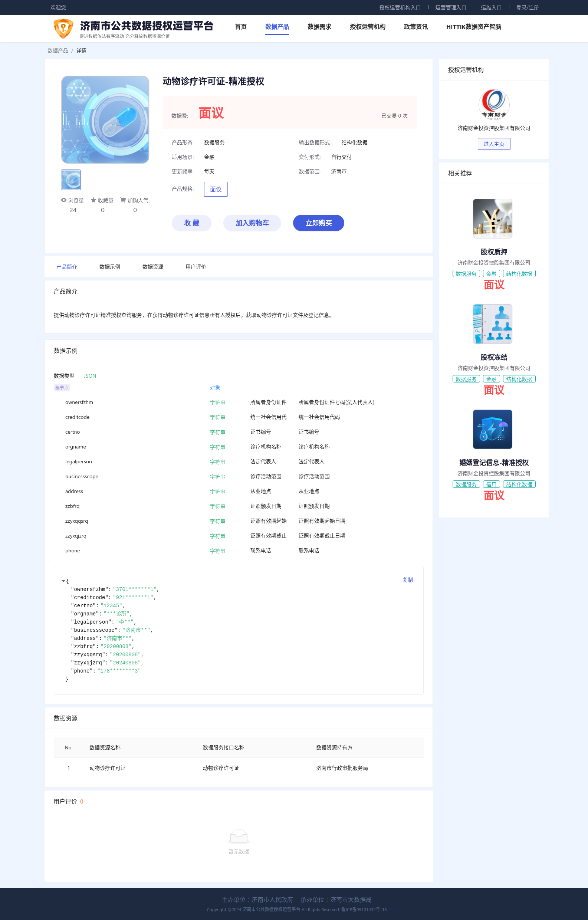Click the 动物诊疗许可证 resource name cell
588x920 pixels.
(x=107, y=768)
